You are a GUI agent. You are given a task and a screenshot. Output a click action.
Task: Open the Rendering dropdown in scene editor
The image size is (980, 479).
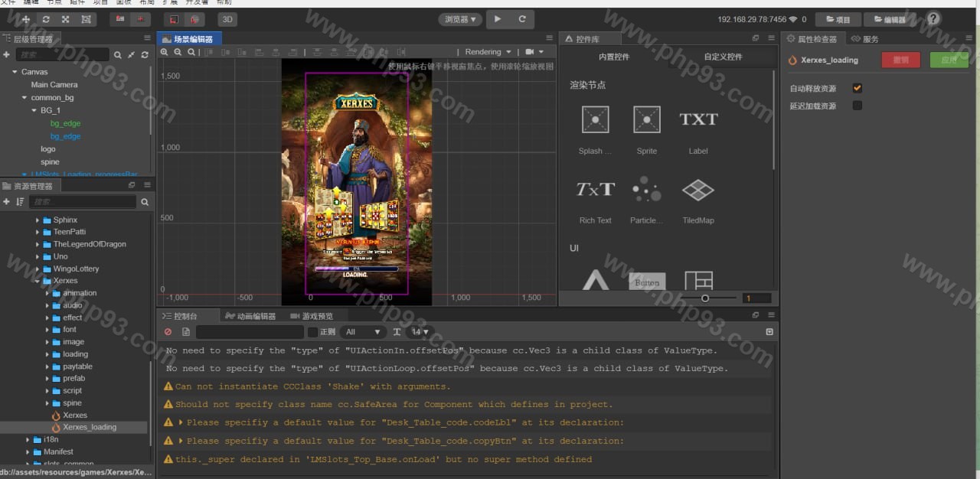[488, 52]
